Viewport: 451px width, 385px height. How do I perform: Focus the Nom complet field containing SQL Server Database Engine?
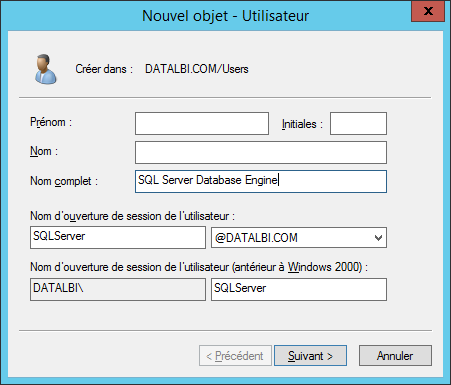261,181
